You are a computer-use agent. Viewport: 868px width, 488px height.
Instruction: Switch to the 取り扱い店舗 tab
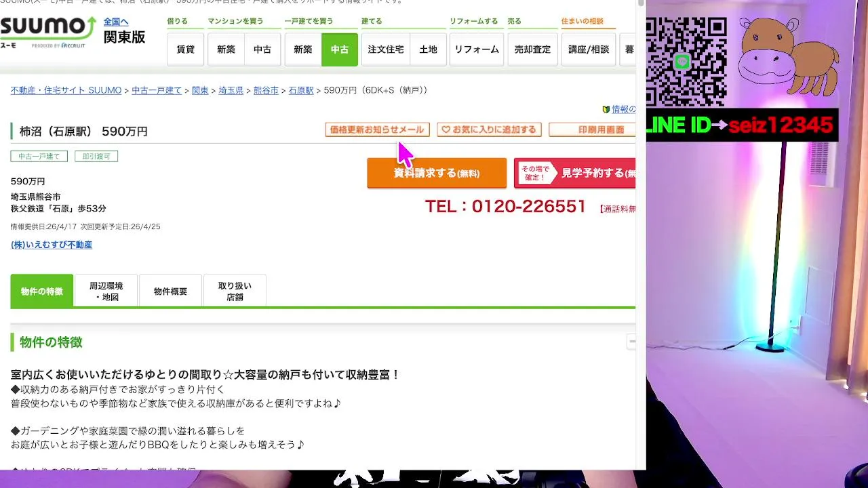[235, 291]
